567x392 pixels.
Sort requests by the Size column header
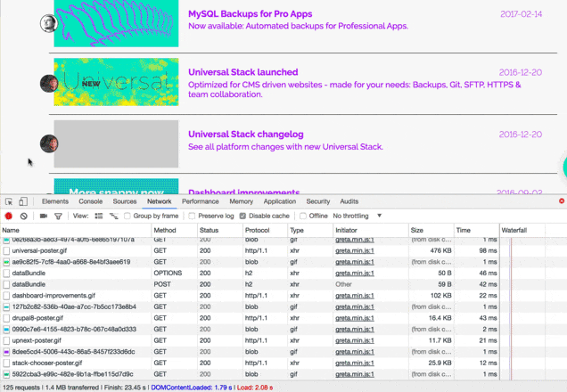click(417, 230)
